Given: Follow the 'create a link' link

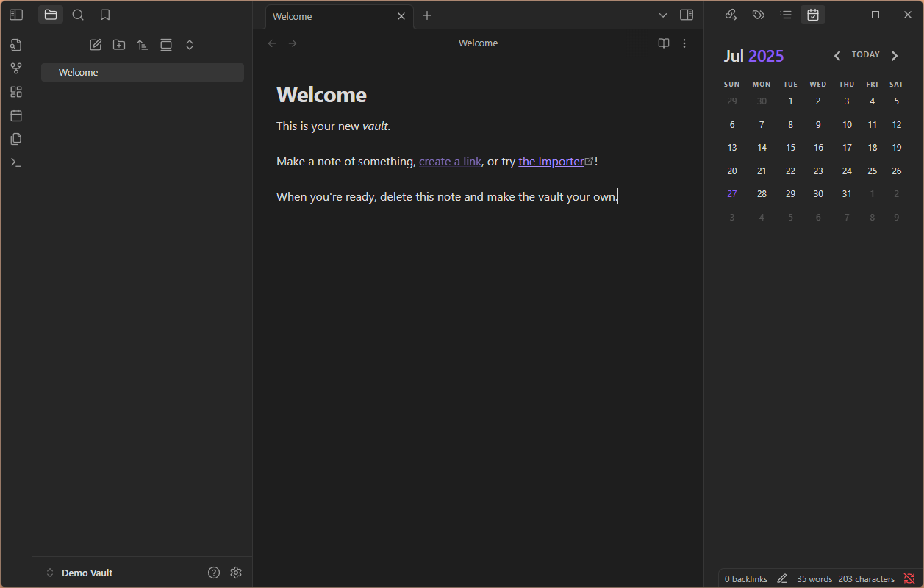Looking at the screenshot, I should click(x=450, y=161).
